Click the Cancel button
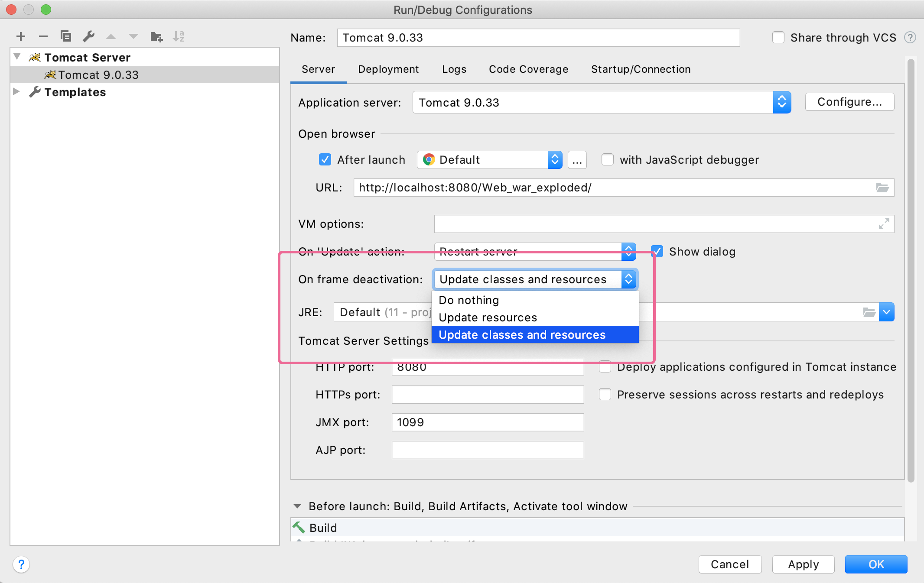Image resolution: width=924 pixels, height=583 pixels. 730,564
